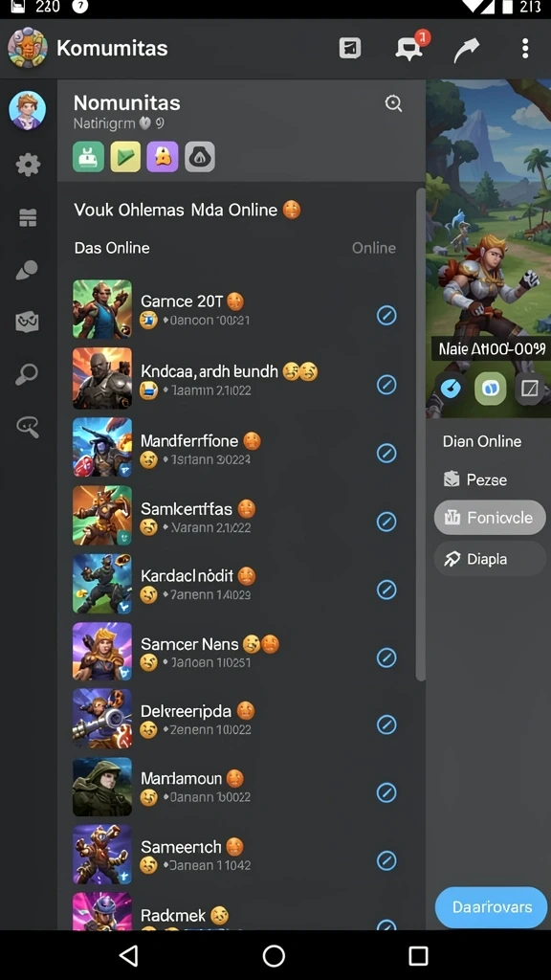This screenshot has width=551, height=980.
Task: Open the Komumitas community avatar in header
Action: pos(28,48)
